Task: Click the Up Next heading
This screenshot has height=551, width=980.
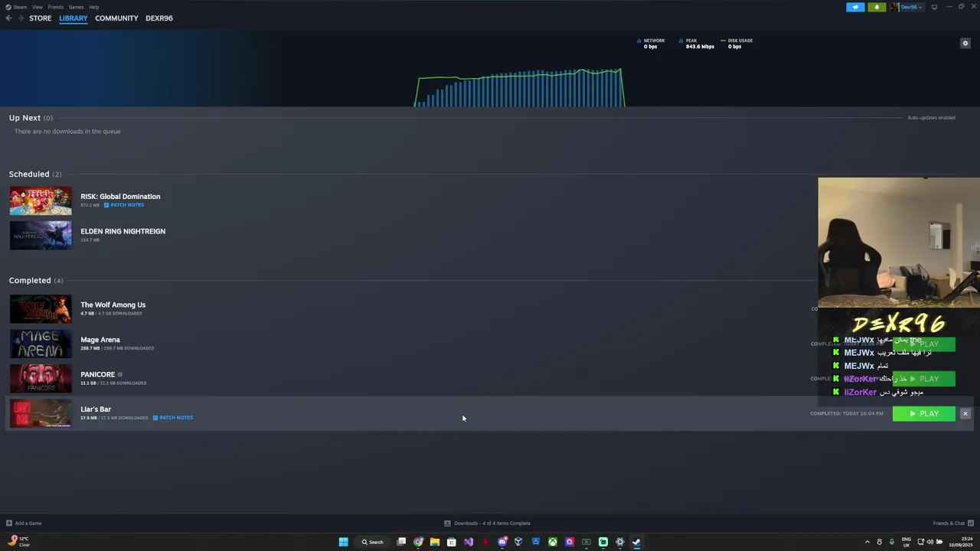Action: (x=24, y=118)
